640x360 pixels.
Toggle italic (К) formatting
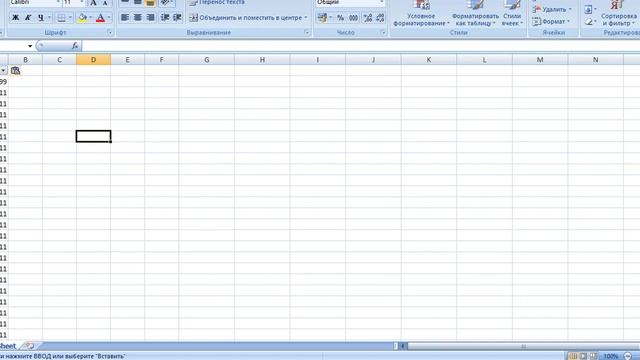pyautogui.click(x=28, y=18)
